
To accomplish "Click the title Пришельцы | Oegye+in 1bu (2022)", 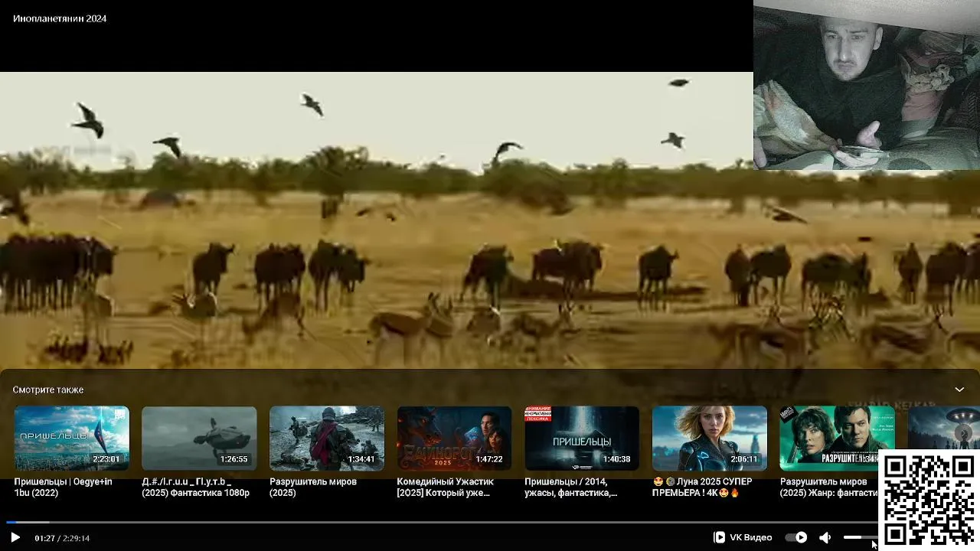I will tap(63, 487).
